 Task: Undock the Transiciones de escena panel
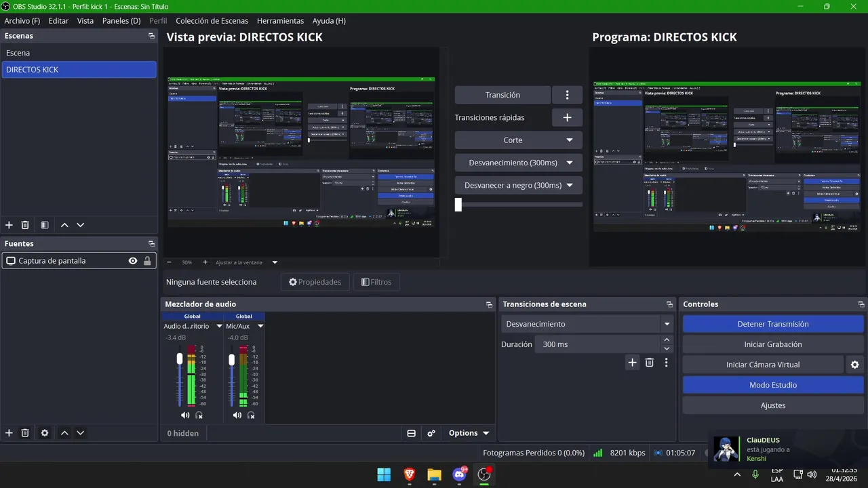click(669, 304)
